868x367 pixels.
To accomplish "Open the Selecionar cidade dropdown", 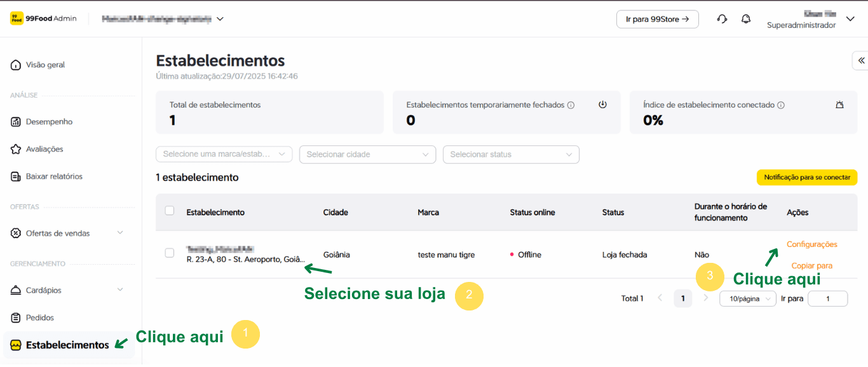I will (x=367, y=154).
